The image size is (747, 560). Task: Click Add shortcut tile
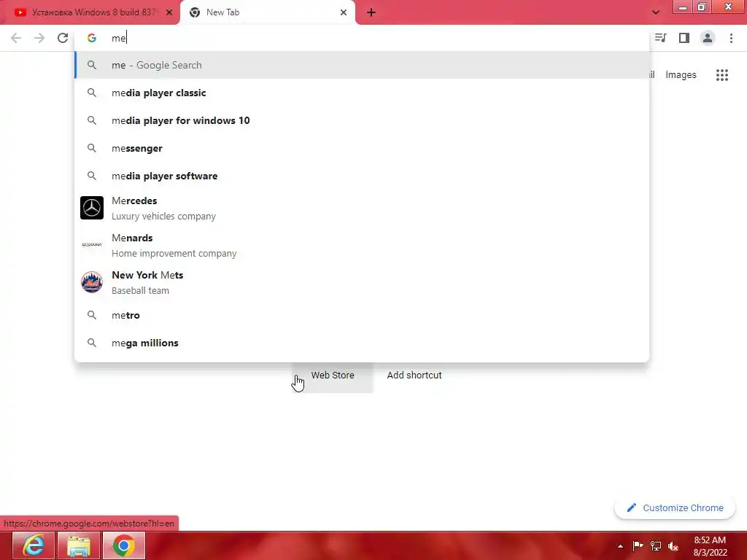click(x=414, y=376)
